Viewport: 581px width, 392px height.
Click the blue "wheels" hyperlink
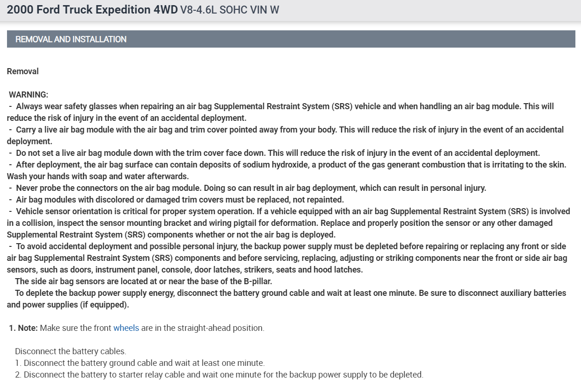[x=126, y=328]
